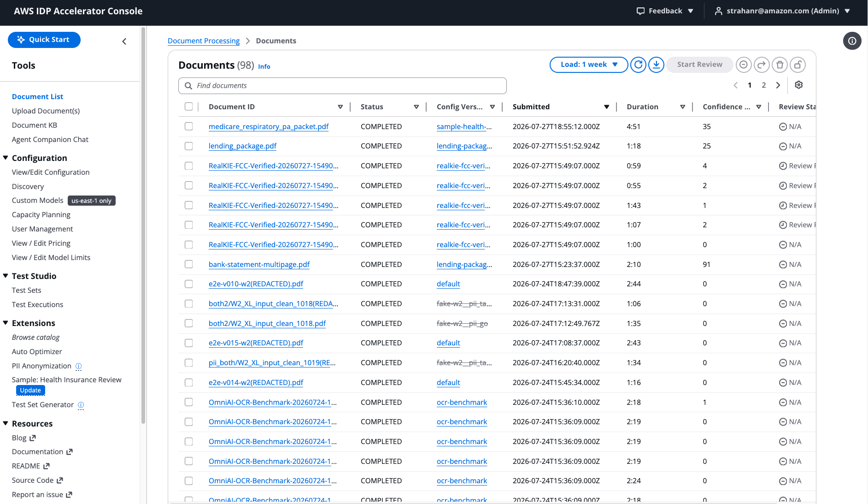Toggle the Submitted column sort arrow
Image resolution: width=868 pixels, height=504 pixels.
607,107
